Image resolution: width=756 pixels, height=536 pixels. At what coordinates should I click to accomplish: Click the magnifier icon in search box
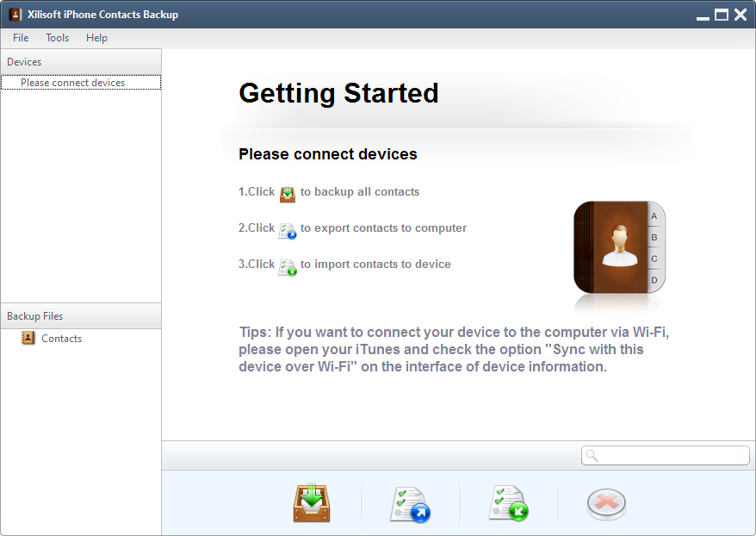(592, 456)
